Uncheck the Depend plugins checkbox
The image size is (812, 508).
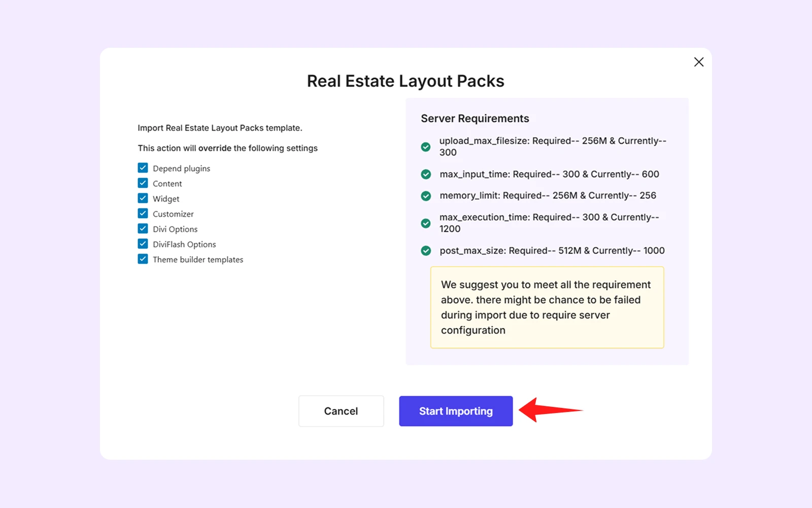coord(143,168)
